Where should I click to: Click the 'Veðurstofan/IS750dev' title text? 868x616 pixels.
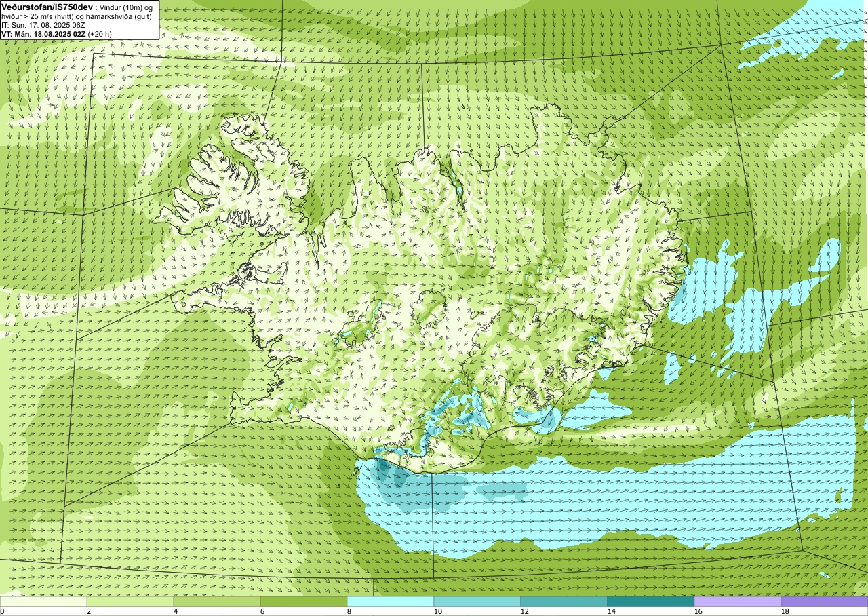pos(47,6)
